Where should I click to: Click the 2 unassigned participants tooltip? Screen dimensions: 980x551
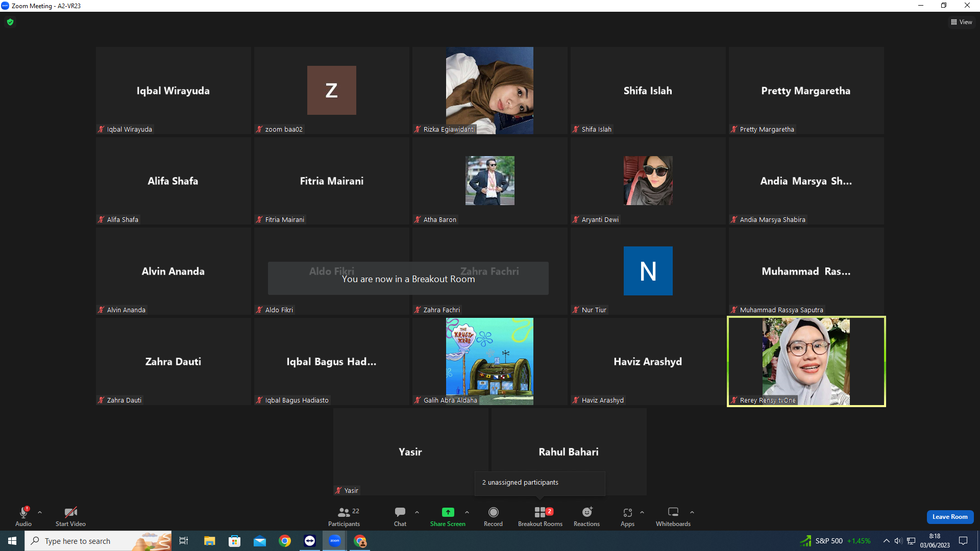(x=540, y=483)
